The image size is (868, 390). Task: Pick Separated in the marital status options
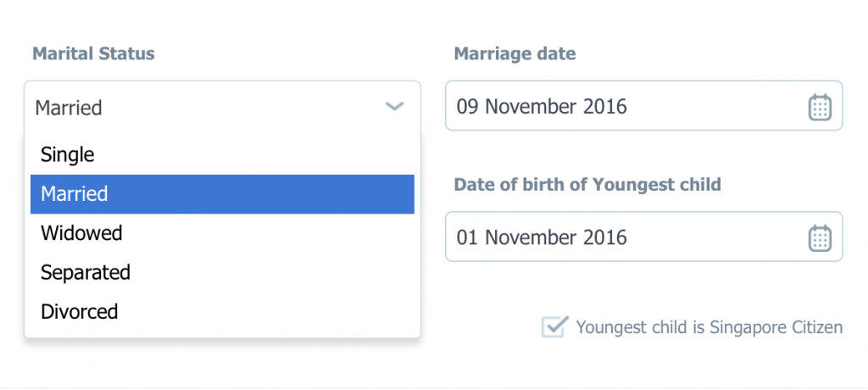tap(85, 272)
